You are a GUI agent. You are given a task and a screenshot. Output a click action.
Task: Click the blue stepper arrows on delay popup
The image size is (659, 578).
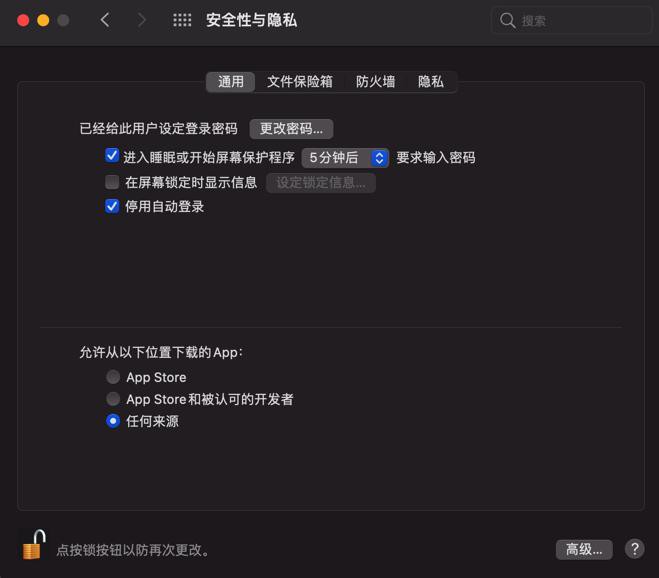(x=380, y=158)
